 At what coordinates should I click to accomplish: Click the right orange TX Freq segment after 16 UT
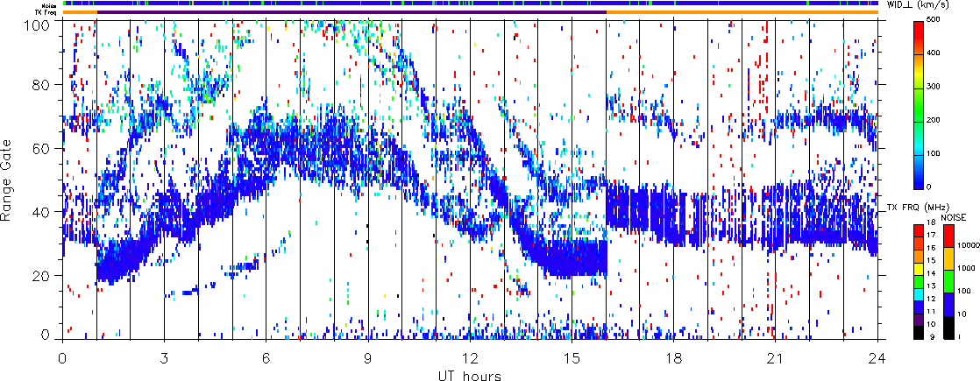click(742, 12)
